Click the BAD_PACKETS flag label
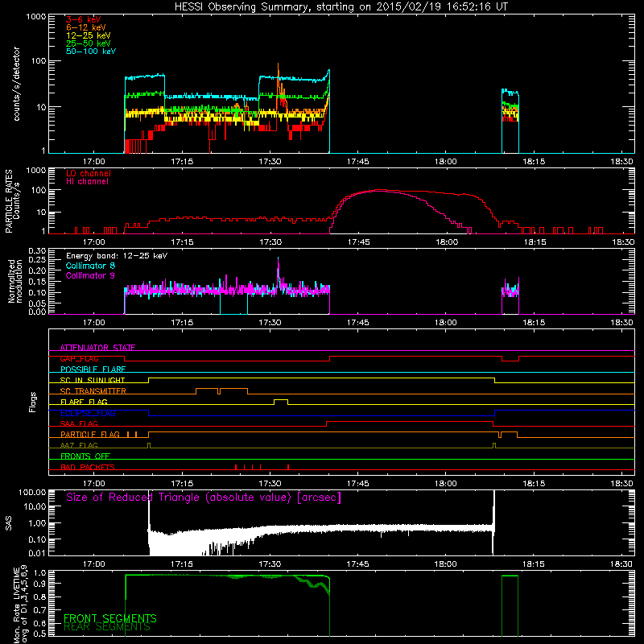The width and height of the screenshot is (644, 644). coord(88,467)
